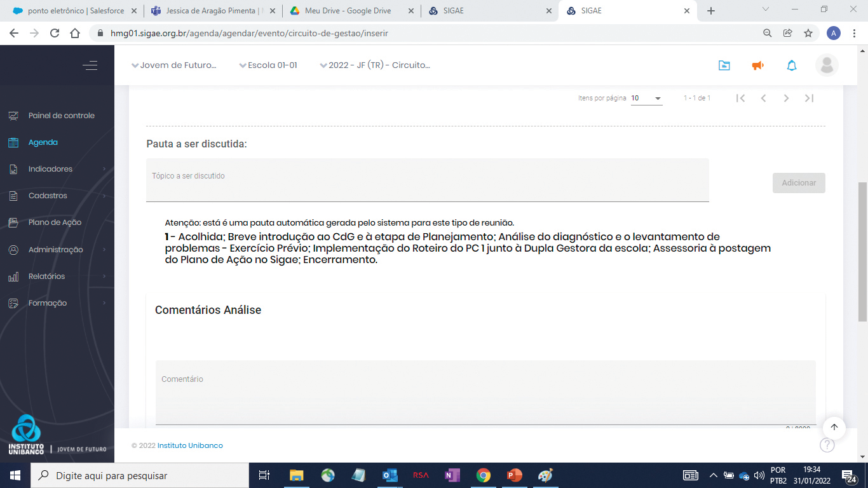Viewport: 868px width, 488px height.
Task: Switch to Meu Drive - Google Drive tab
Action: (351, 11)
